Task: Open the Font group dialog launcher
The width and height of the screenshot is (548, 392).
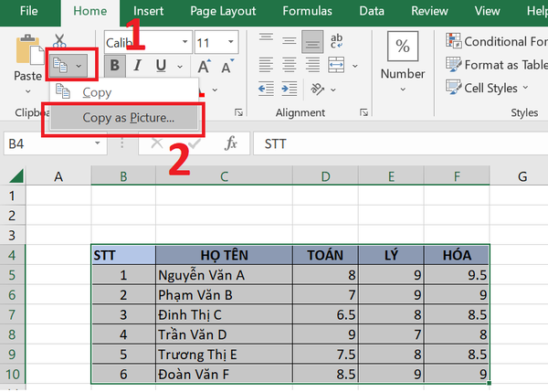Action: (x=238, y=112)
